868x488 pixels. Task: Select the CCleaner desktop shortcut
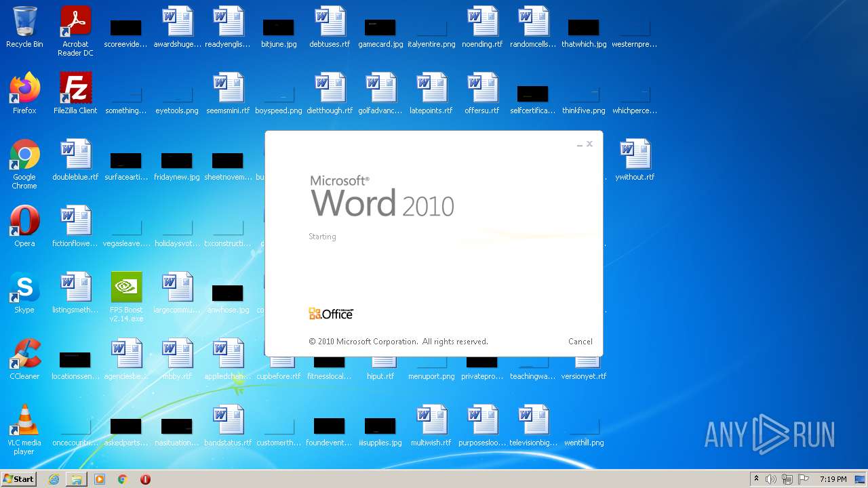click(x=24, y=359)
